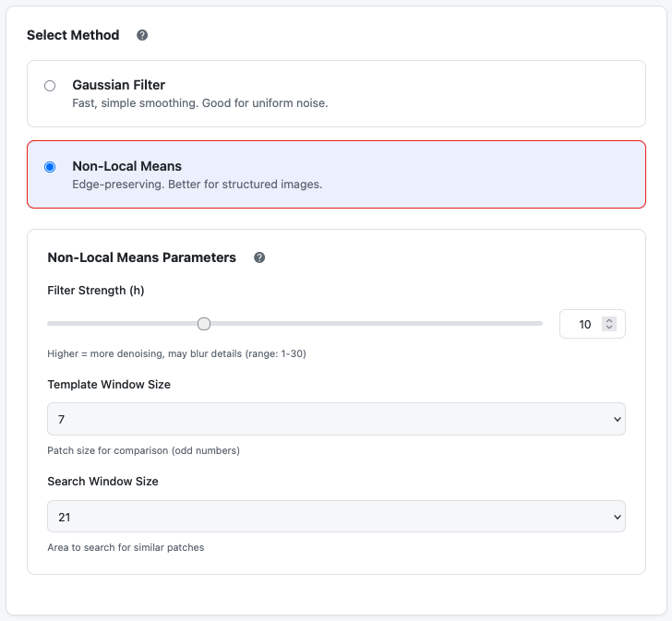
Task: Click 'Edge-preserving' description text
Action: click(198, 185)
